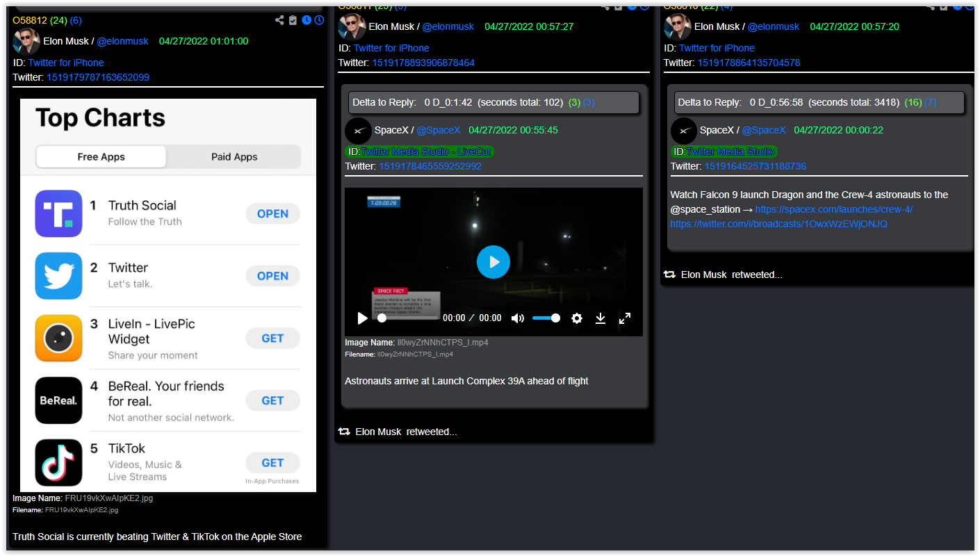
Task: Click the video volume slider
Action: point(546,318)
